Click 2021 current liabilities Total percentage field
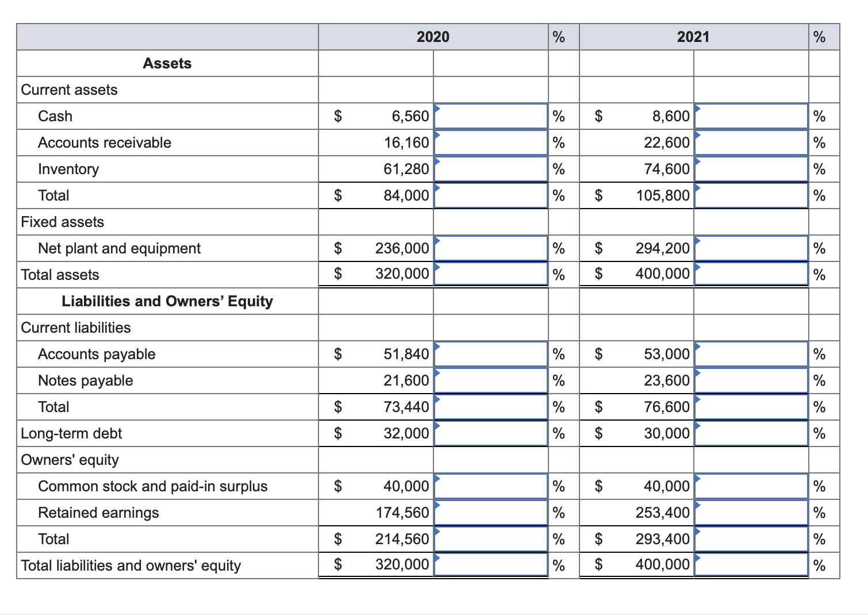Image resolution: width=868 pixels, height=616 pixels. (751, 407)
